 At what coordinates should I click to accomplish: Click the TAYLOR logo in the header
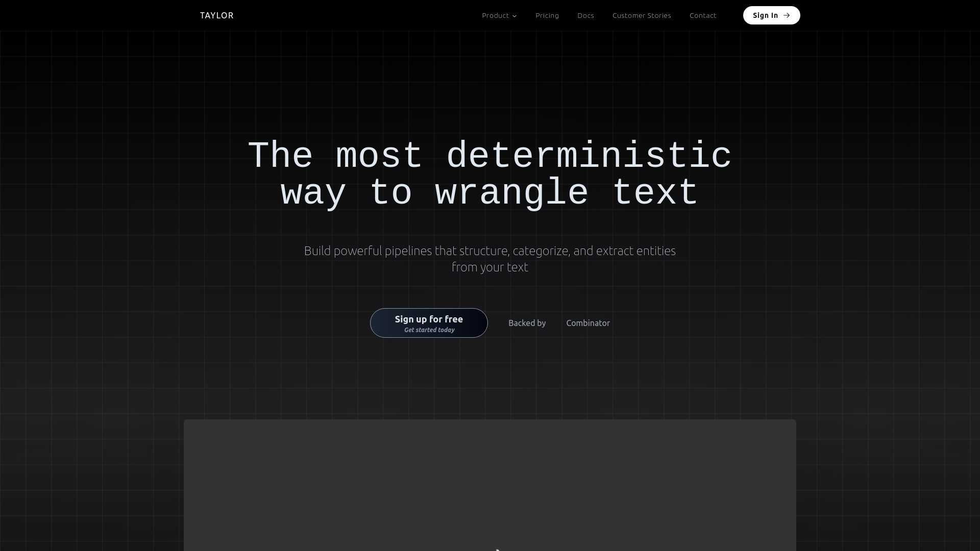pos(216,15)
